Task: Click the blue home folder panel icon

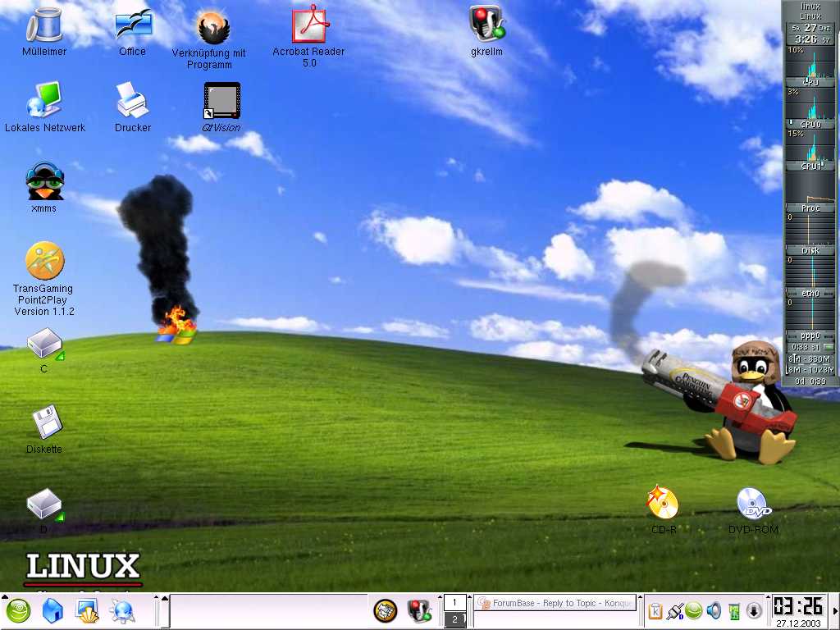Action: [x=52, y=610]
